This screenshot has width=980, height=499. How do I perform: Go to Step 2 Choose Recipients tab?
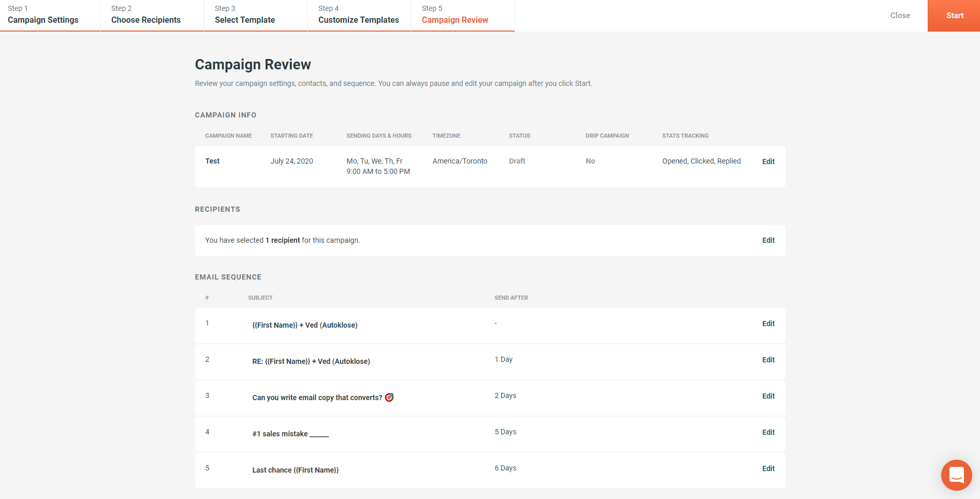(x=152, y=15)
